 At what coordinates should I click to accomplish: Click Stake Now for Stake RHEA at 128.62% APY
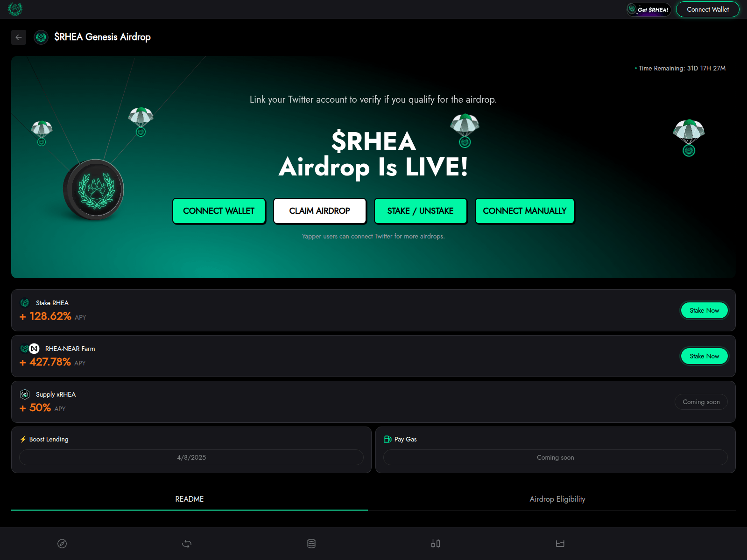pos(704,310)
